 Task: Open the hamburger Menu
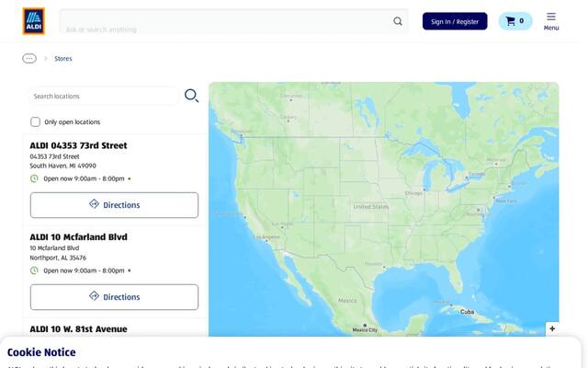click(x=551, y=21)
